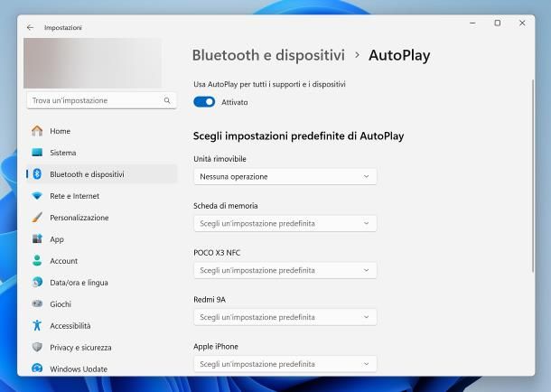Click the Home house icon

point(37,131)
